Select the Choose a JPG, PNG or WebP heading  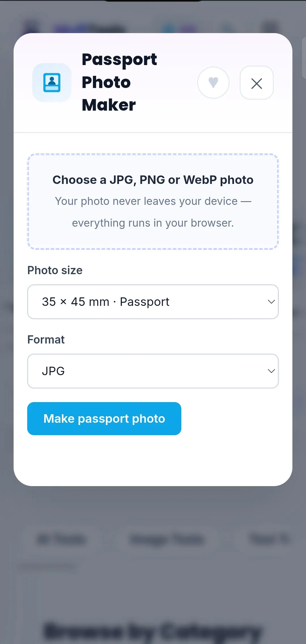[x=153, y=180]
